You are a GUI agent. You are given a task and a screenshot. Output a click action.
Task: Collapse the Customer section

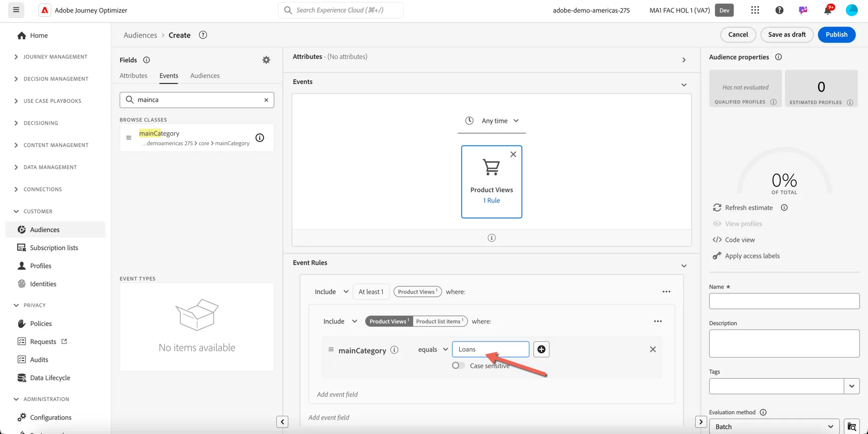pyautogui.click(x=16, y=211)
